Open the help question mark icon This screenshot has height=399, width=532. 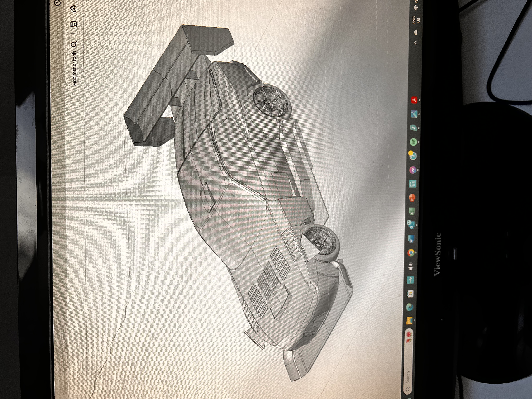click(57, 3)
